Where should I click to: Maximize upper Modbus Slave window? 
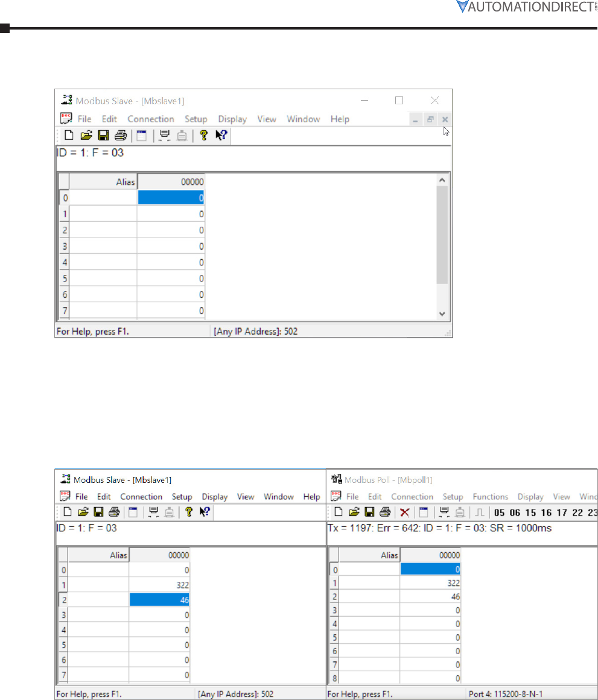399,101
